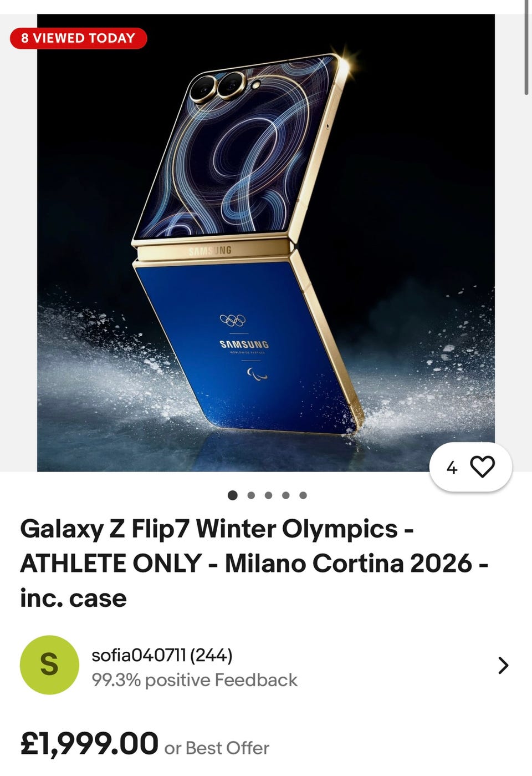
Task: Go to second image carousel dot
Action: point(251,495)
